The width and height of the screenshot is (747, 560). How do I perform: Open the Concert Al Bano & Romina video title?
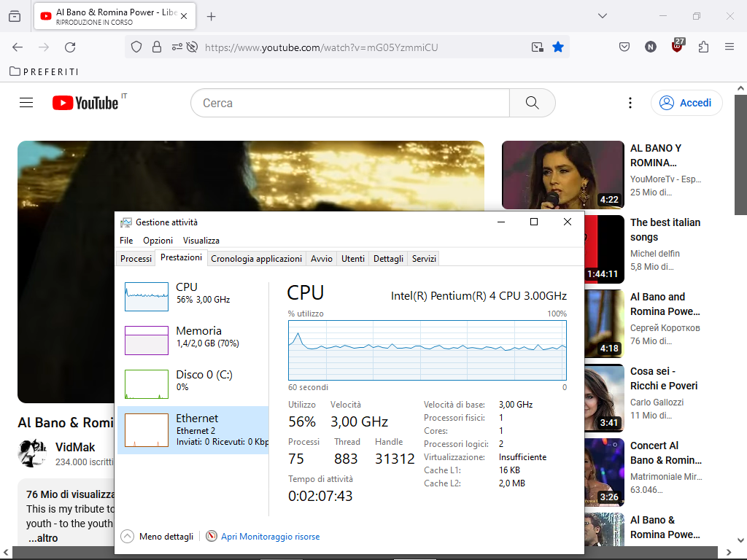[666, 453]
